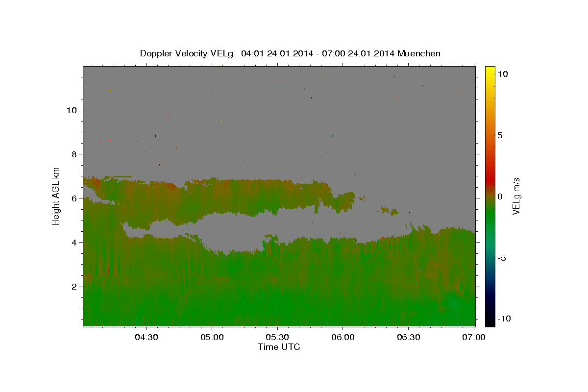This screenshot has width=588, height=392.
Task: Click the height tick label 10
Action: pos(71,110)
